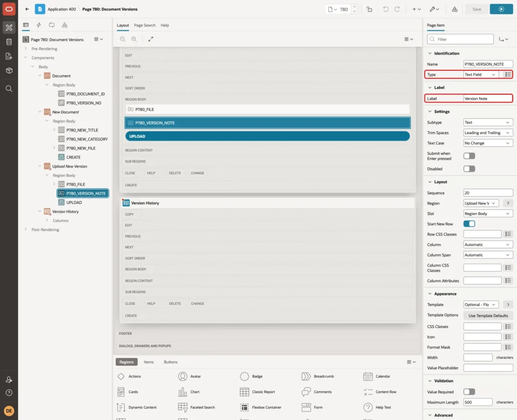Expand the layout pane to full screen
This screenshot has width=517, height=420.
[x=150, y=39]
